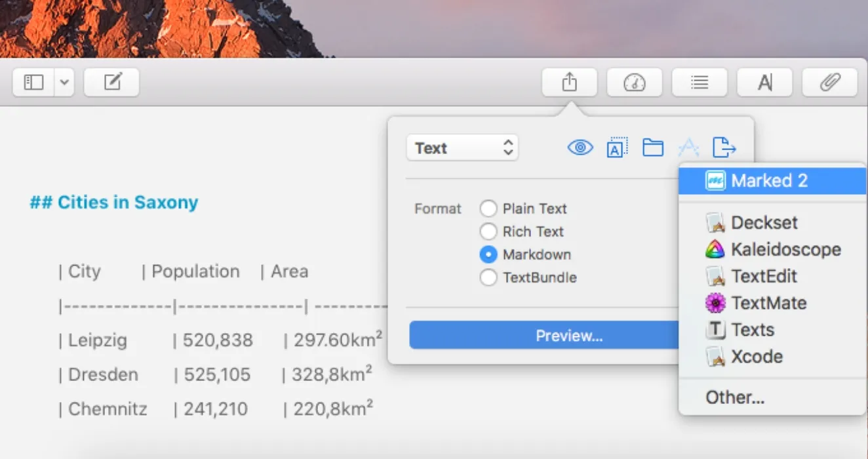
Task: Click the Preview button
Action: click(568, 335)
